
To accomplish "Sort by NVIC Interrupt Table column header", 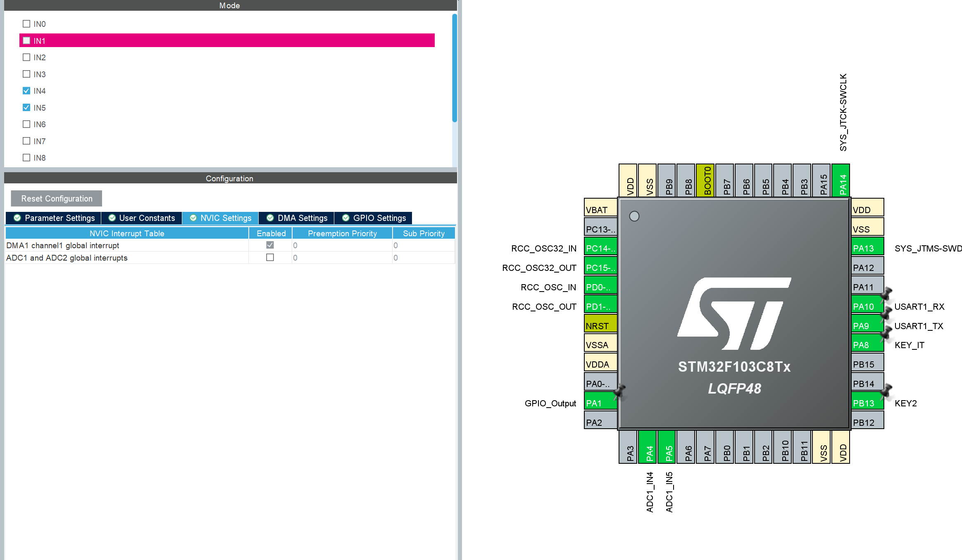I will pos(127,233).
